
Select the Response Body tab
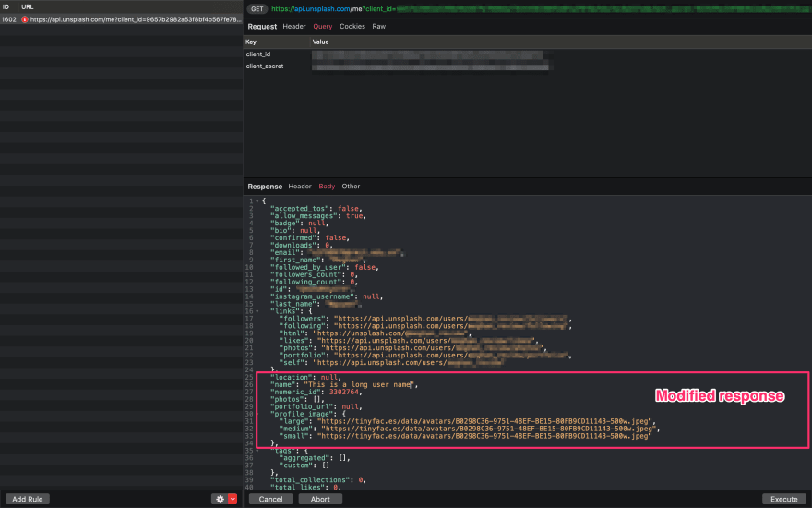(327, 187)
